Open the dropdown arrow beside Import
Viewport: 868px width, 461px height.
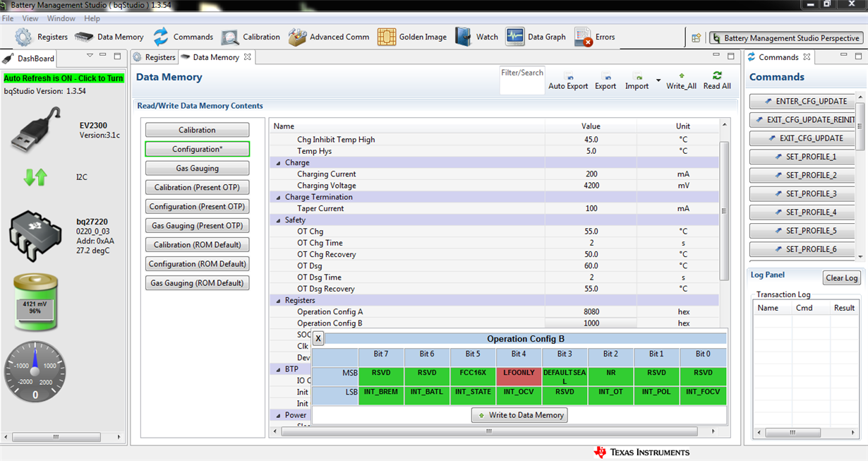(x=658, y=80)
